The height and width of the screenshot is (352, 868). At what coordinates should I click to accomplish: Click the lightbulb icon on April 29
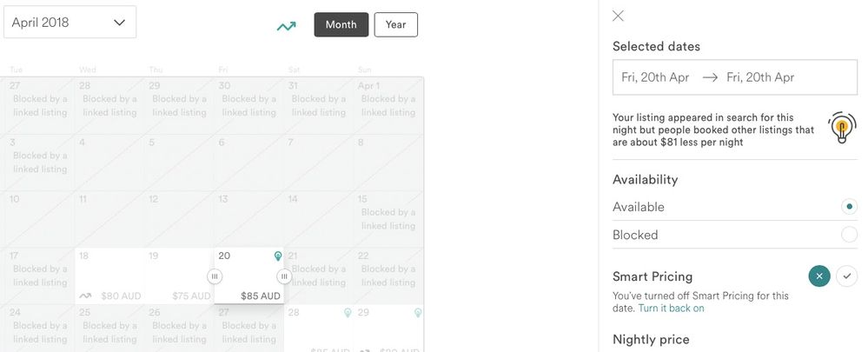pos(418,312)
